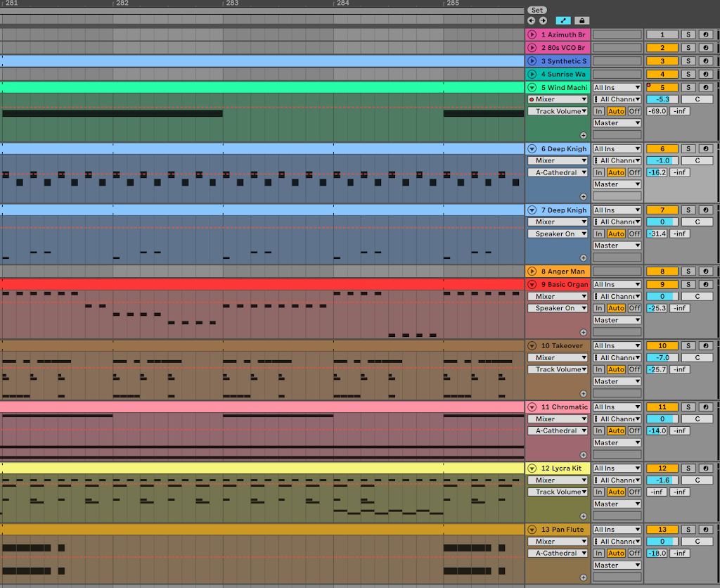The height and width of the screenshot is (588, 720).
Task: Select In monitoring on Wind Machine track
Action: (x=598, y=111)
